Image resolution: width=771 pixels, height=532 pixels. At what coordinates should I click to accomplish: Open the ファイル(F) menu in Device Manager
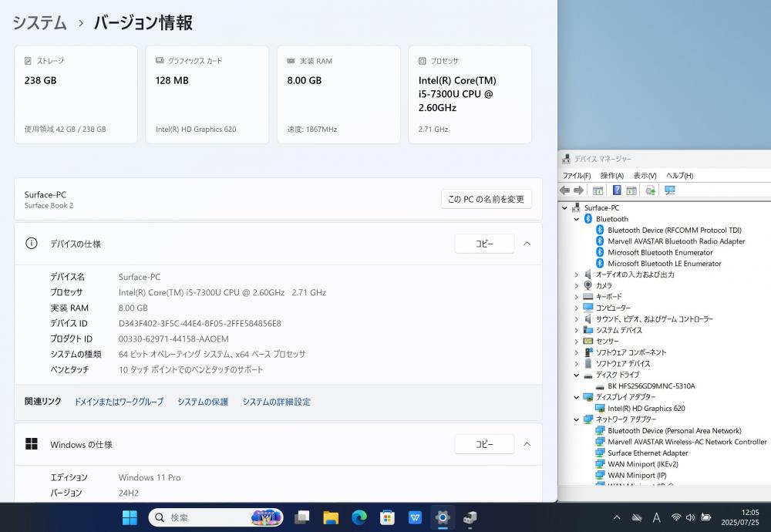point(576,176)
